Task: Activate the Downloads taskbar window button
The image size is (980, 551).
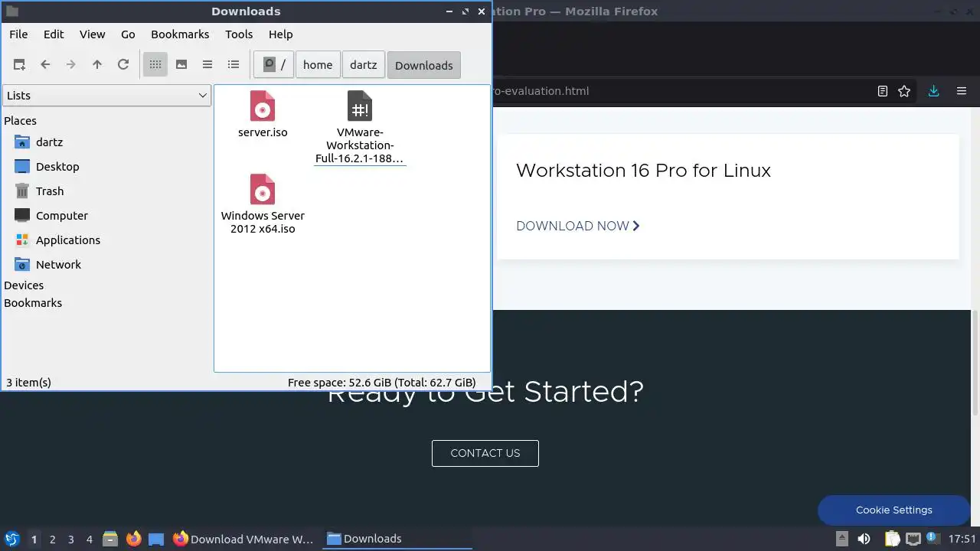Action: point(397,539)
